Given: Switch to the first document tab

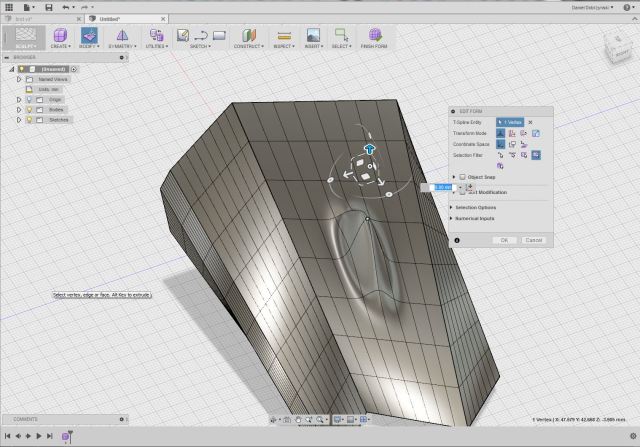Looking at the screenshot, I should coord(42,19).
